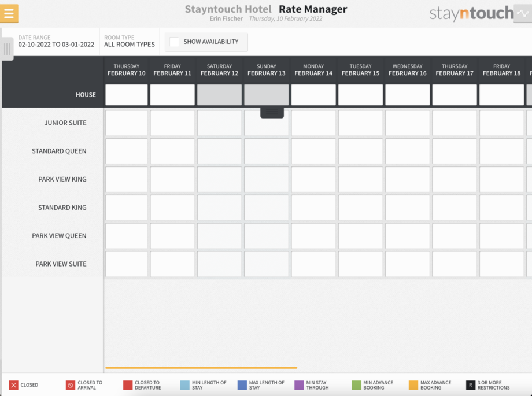Select the Tuesday February 15 column header
Viewport: 532px width, 396px height.
pos(360,70)
